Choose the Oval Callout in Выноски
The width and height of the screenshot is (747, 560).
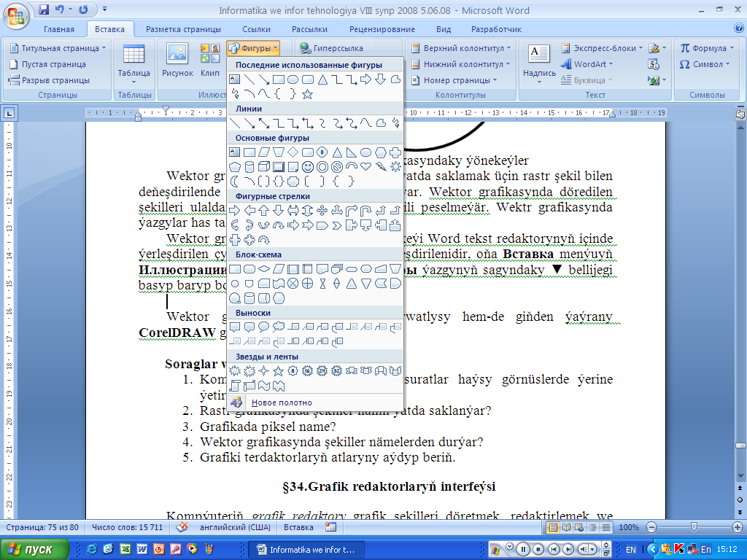pos(264,327)
